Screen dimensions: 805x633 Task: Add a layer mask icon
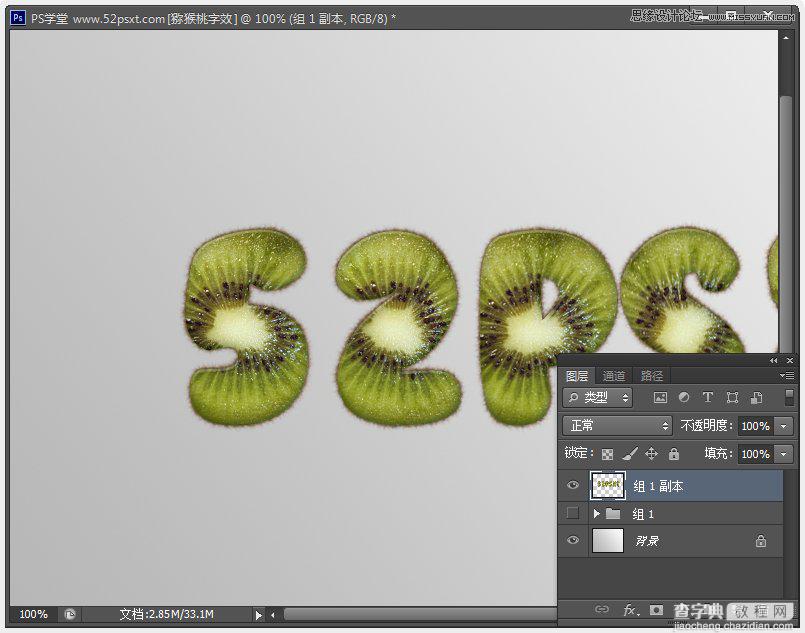click(x=656, y=609)
